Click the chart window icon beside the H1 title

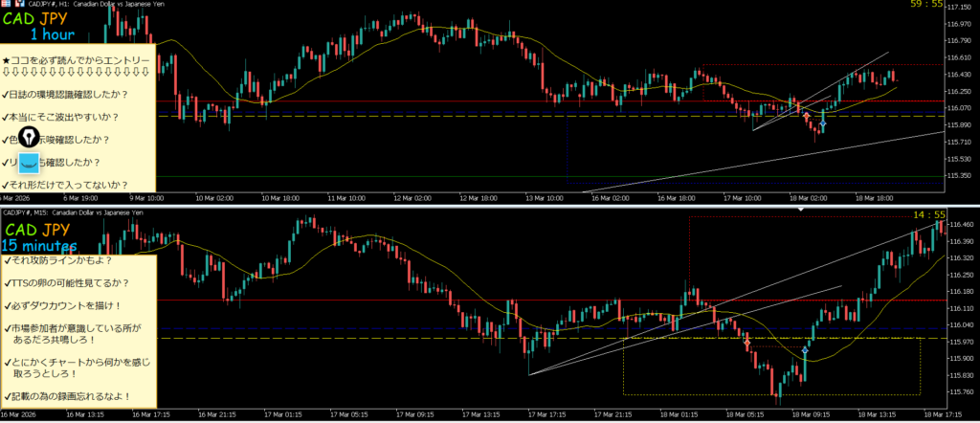click(x=6, y=4)
